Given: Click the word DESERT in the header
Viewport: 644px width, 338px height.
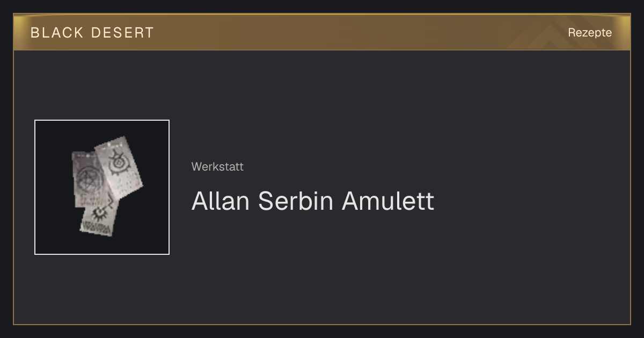Looking at the screenshot, I should [122, 32].
